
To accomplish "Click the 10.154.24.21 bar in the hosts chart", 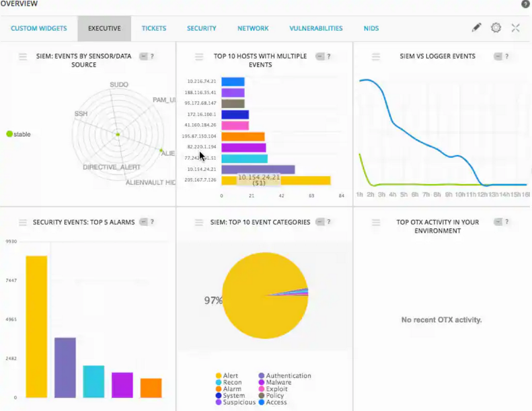I will click(x=258, y=169).
